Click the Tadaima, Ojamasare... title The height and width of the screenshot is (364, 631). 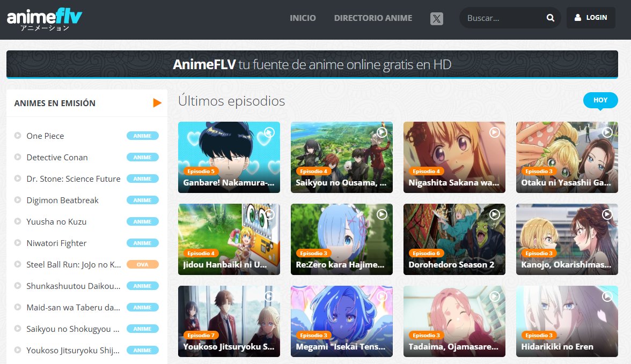(x=453, y=347)
